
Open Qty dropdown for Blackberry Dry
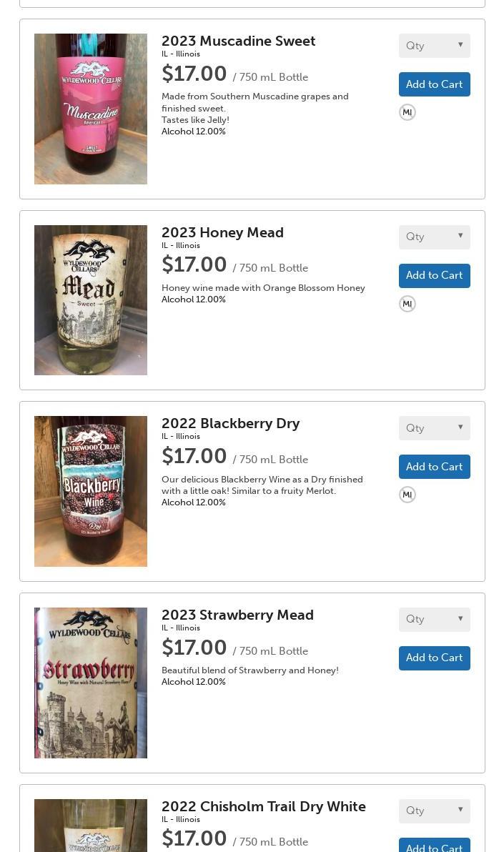[x=434, y=428]
